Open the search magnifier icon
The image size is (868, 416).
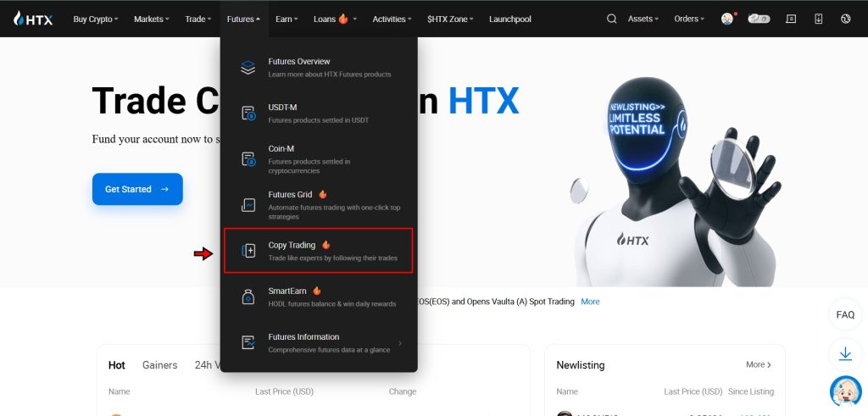(x=612, y=19)
